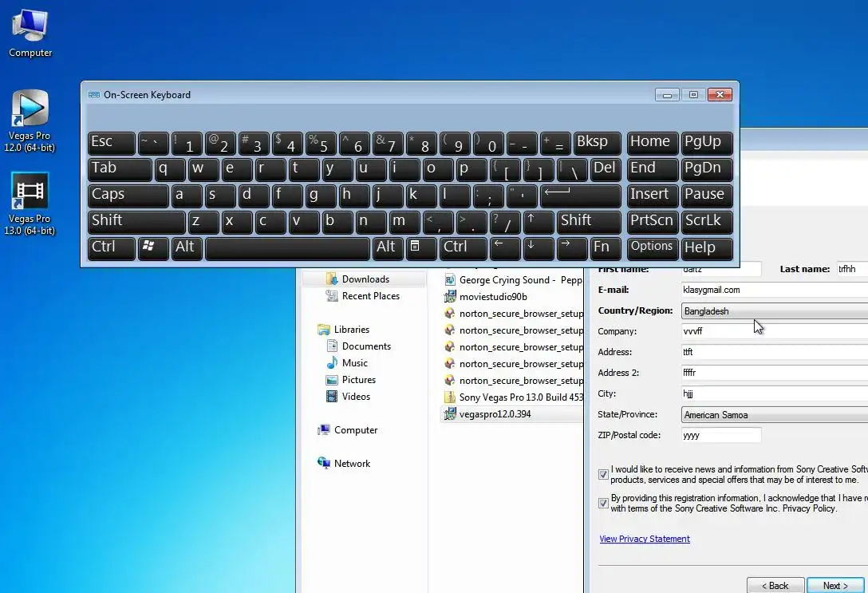Click the up arrow key on keyboard

tap(539, 222)
